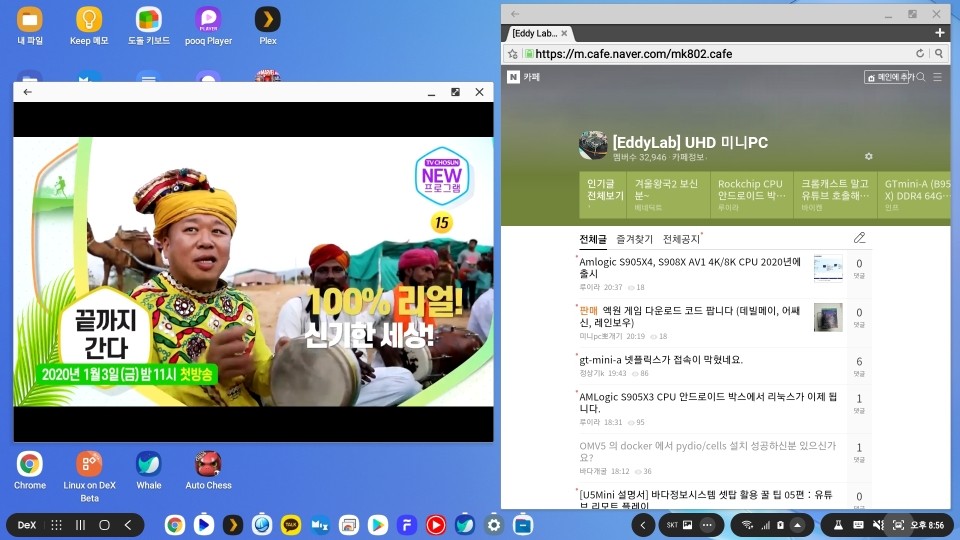Click the 메인에 추가 button
This screenshot has height=540, width=960.
point(886,77)
